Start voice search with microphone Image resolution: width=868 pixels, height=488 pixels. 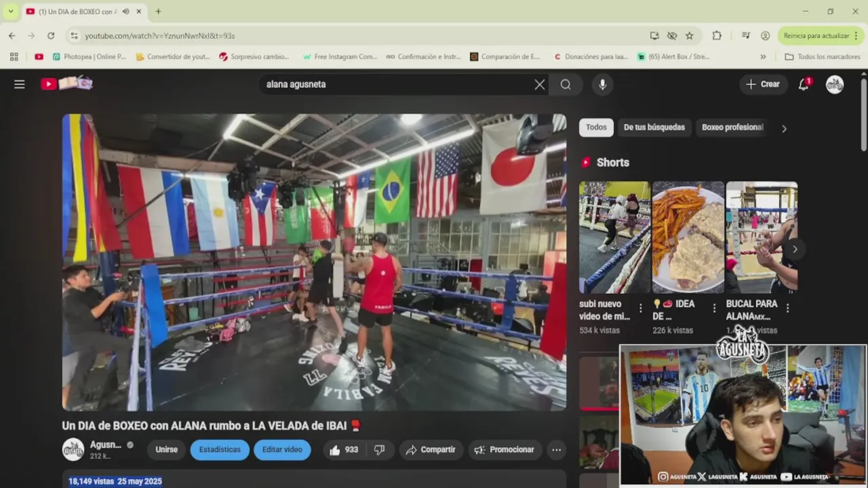pyautogui.click(x=602, y=84)
